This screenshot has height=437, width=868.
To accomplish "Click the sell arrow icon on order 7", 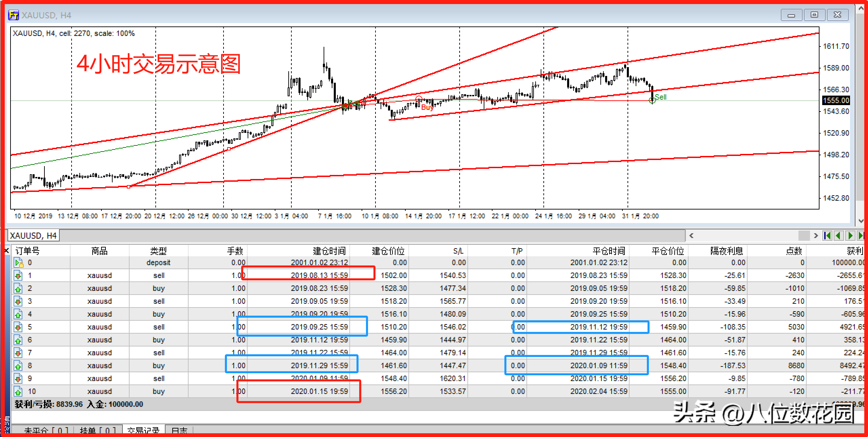I will click(x=18, y=353).
